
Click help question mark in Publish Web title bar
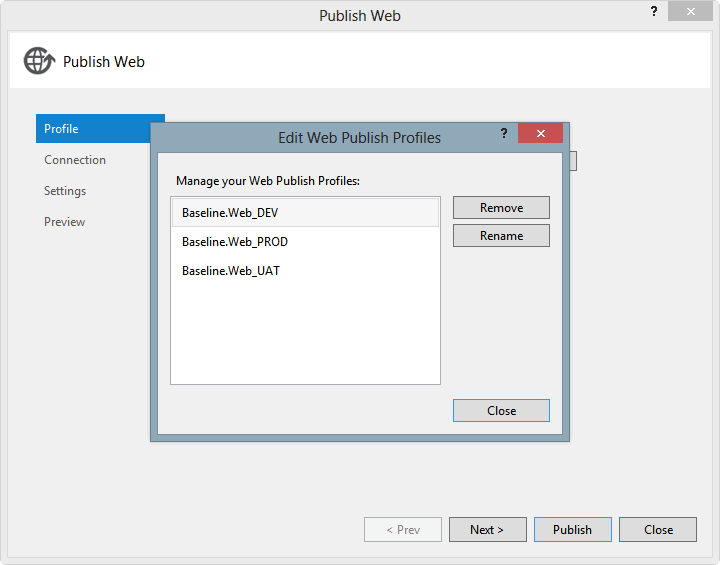(654, 11)
